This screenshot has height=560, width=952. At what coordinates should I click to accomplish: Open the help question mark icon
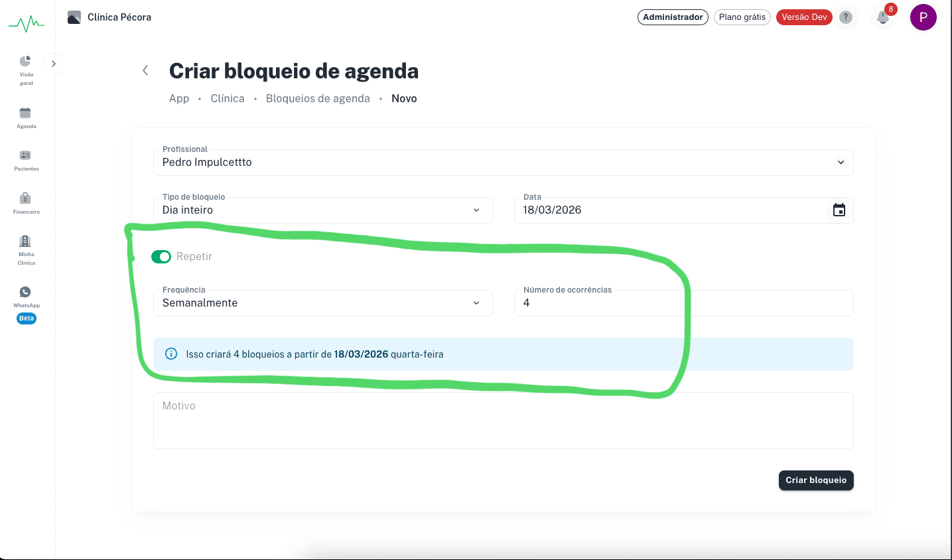845,17
